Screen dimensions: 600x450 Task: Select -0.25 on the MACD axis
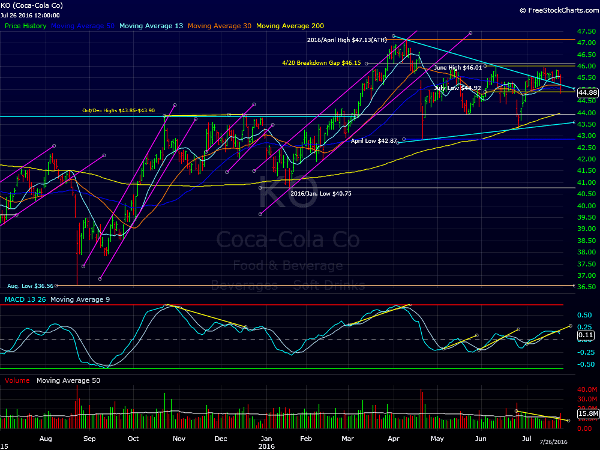[585, 353]
